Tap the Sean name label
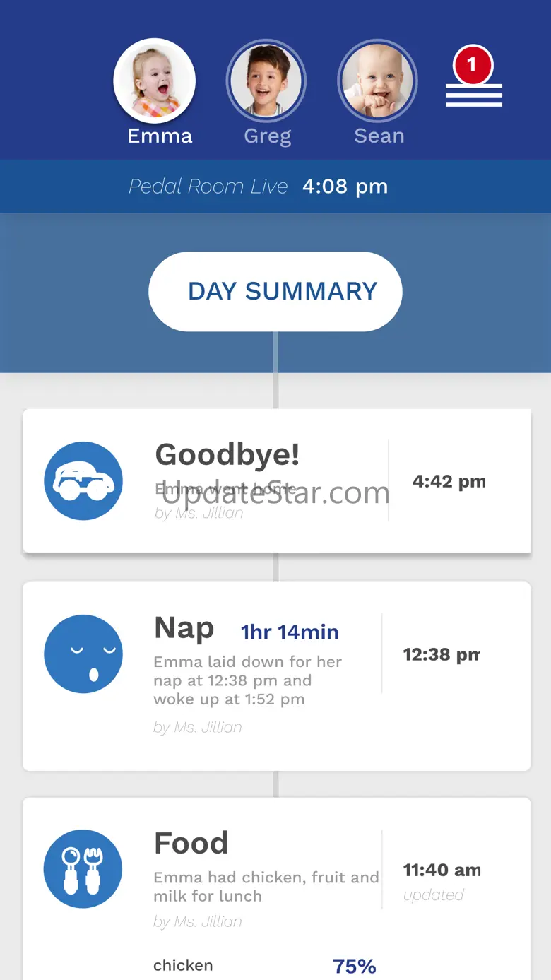551x980 pixels. [x=379, y=136]
